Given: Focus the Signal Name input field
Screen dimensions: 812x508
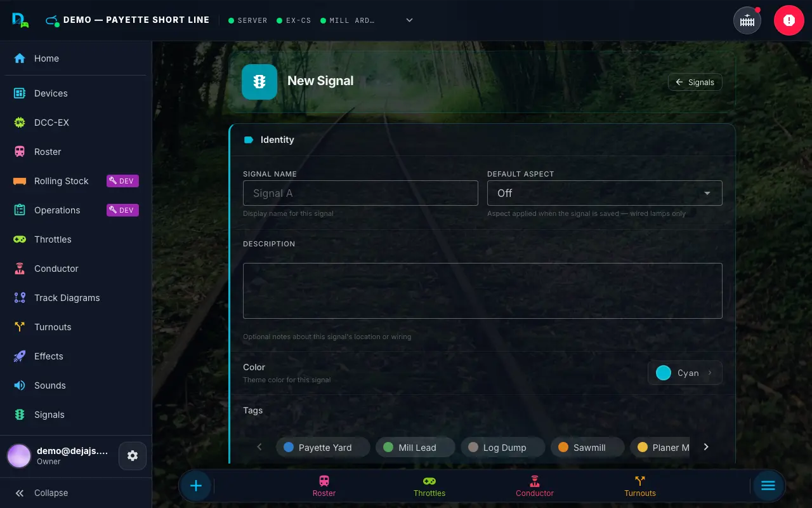Looking at the screenshot, I should click(360, 193).
